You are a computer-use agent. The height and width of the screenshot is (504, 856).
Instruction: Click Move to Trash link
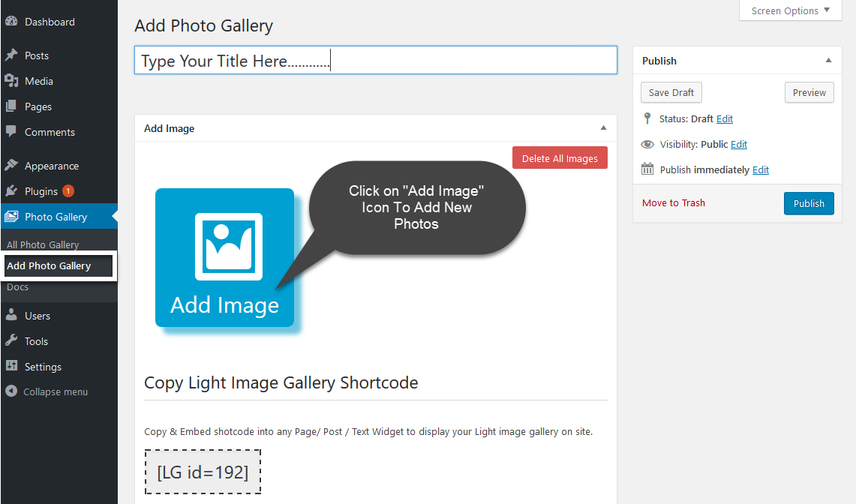coord(673,202)
